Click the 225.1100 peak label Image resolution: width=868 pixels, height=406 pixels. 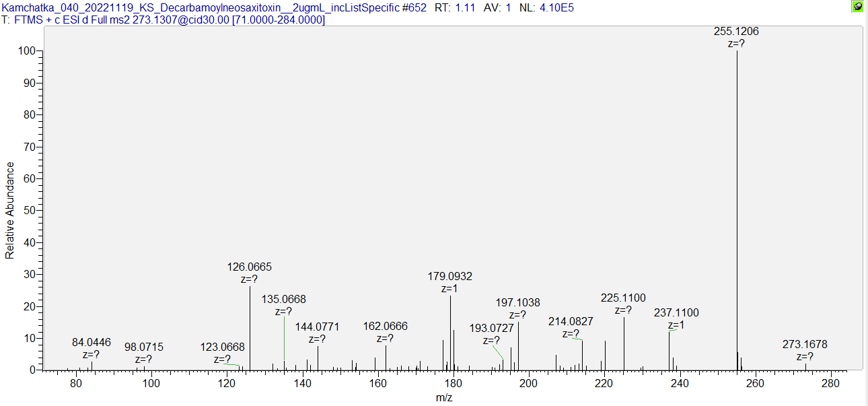(623, 298)
